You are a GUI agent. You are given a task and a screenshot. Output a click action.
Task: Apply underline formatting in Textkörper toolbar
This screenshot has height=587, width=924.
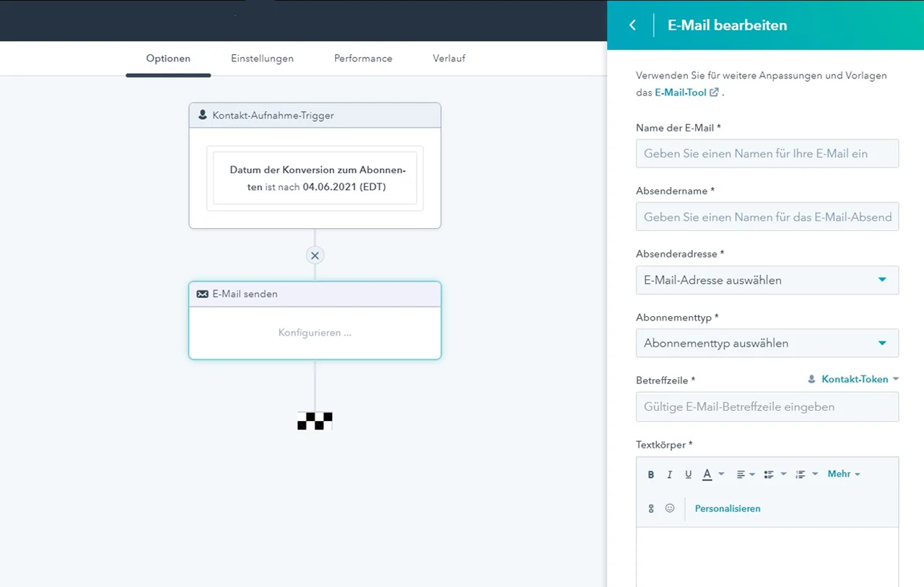click(688, 474)
